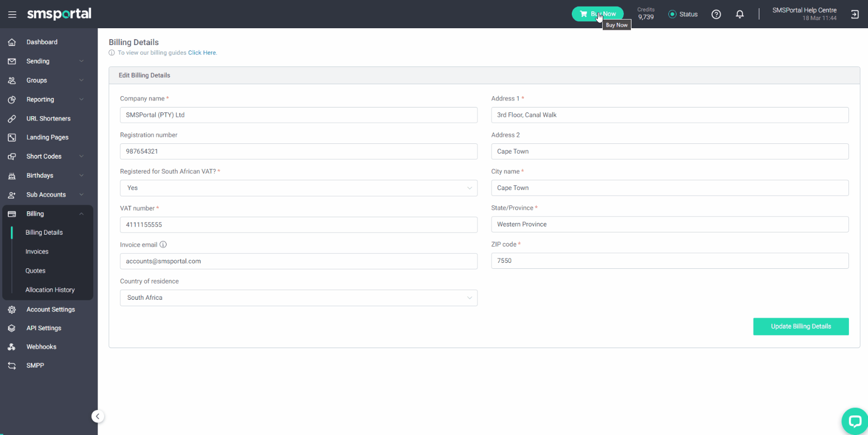Screen dimensions: 868x435
Task: Open the Quotes submenu item
Action: [x=35, y=270]
